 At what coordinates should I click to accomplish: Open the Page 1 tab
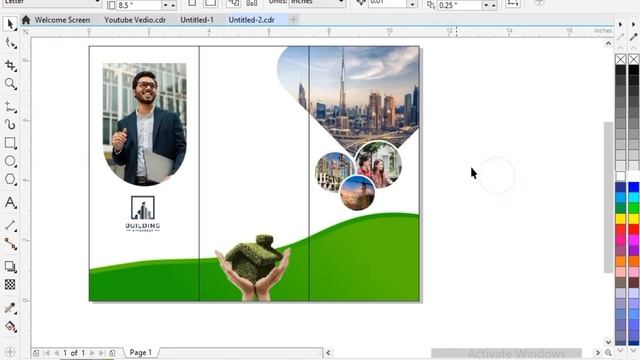point(140,352)
